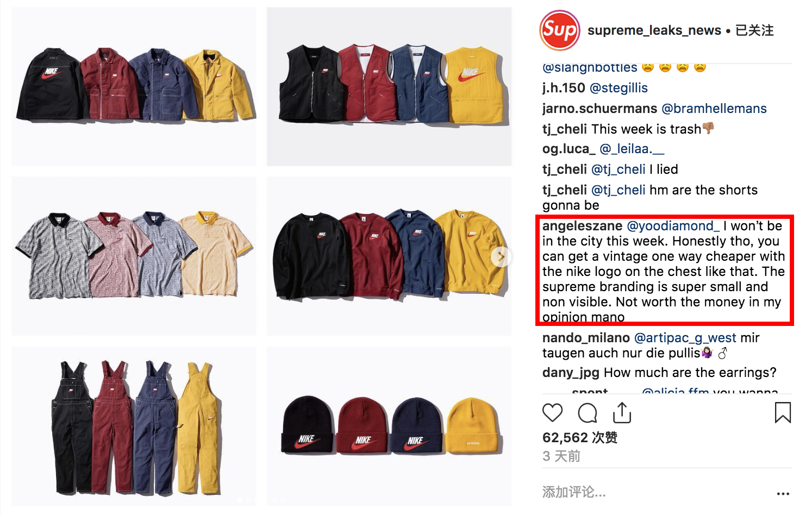Open @artipac_g_west mention
The image size is (812, 515).
(685, 338)
